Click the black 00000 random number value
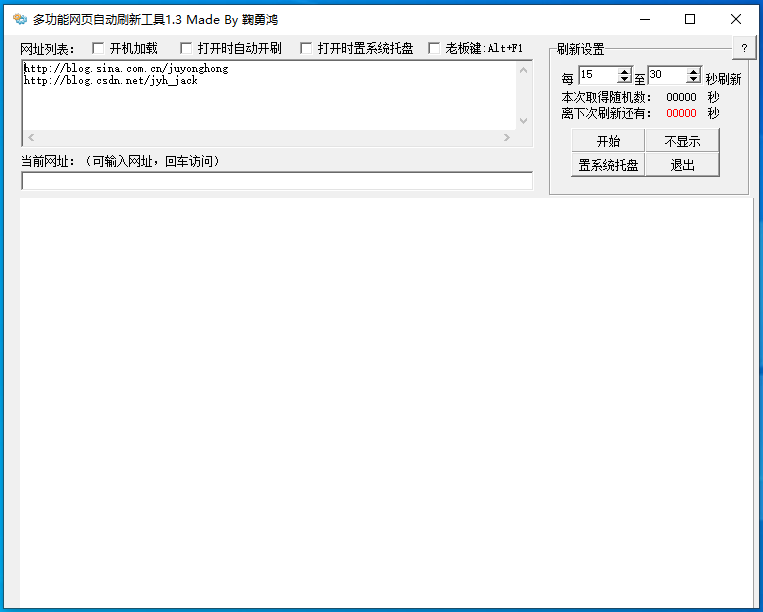The height and width of the screenshot is (612, 763). [681, 97]
